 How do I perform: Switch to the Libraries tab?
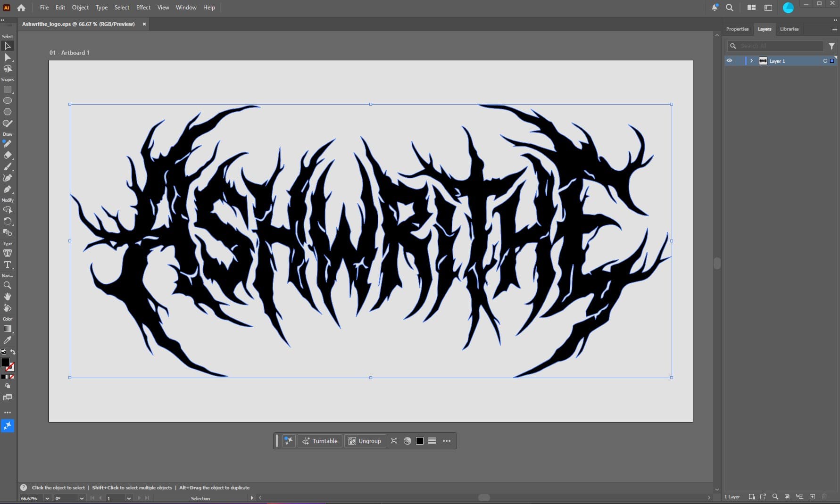pos(789,29)
